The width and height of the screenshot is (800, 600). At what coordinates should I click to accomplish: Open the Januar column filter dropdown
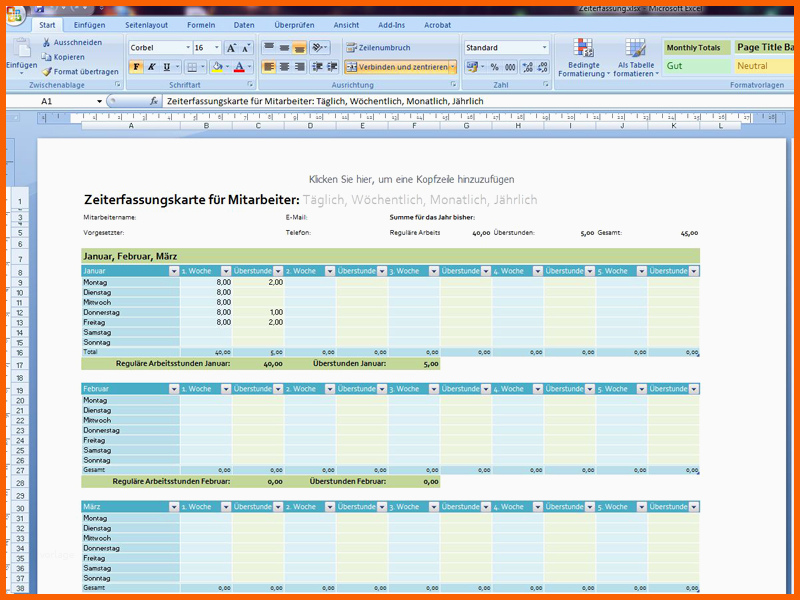174,271
